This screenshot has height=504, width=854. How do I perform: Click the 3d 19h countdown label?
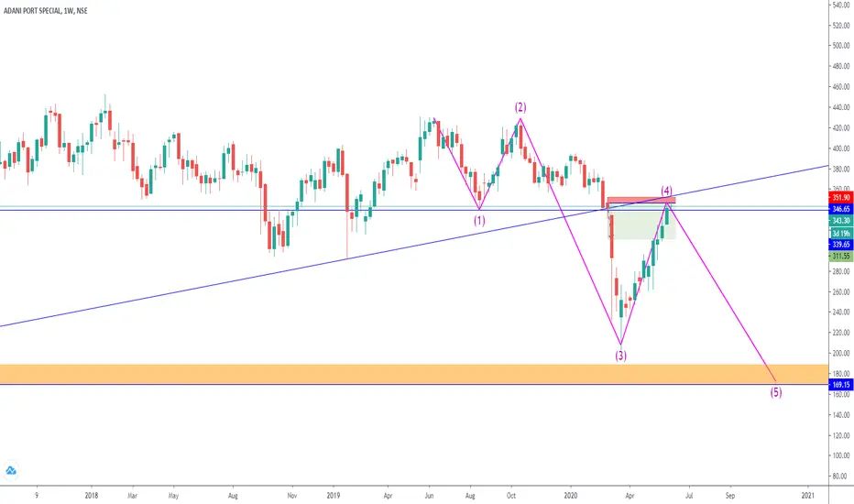pyautogui.click(x=841, y=234)
